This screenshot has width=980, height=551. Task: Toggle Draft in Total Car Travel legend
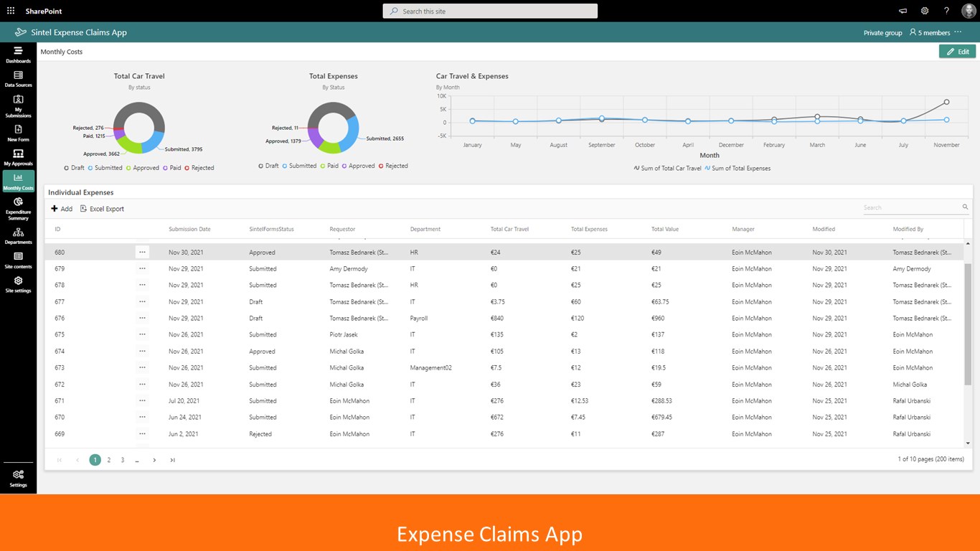pyautogui.click(x=74, y=168)
